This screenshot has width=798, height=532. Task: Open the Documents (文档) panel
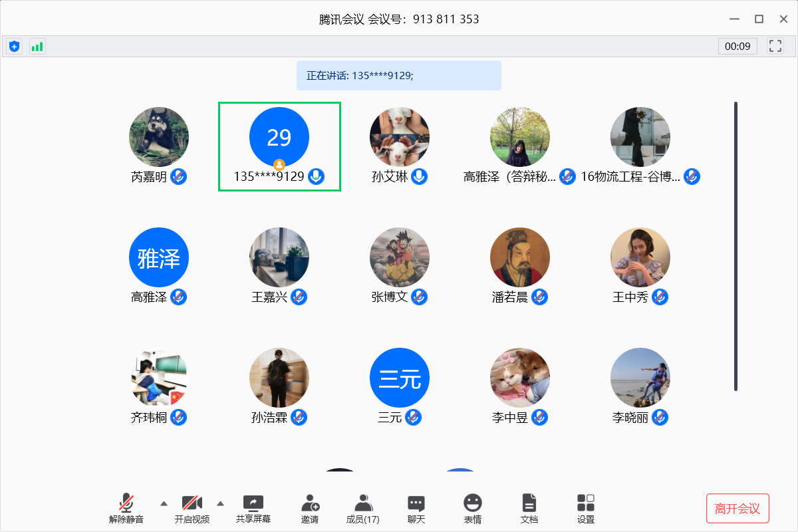pyautogui.click(x=529, y=509)
